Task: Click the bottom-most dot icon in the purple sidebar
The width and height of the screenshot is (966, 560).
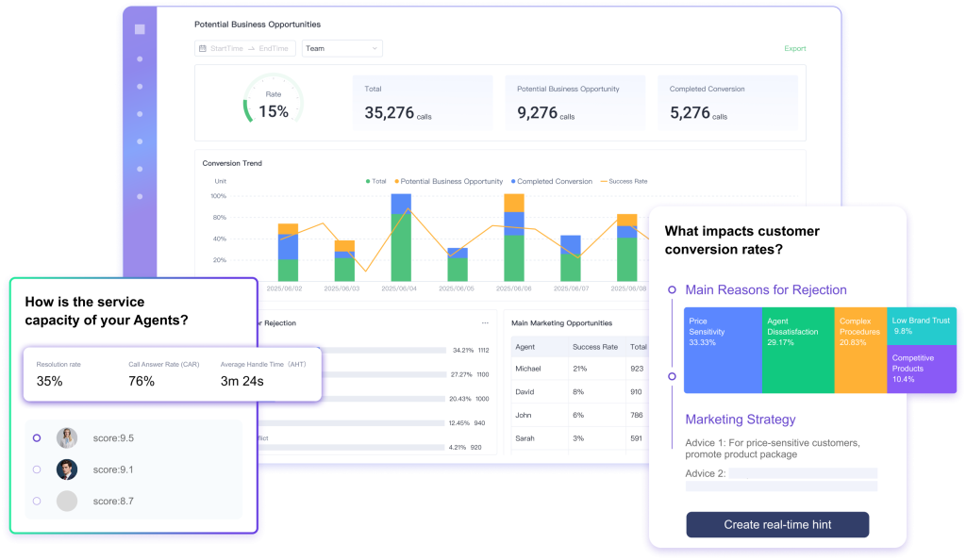Action: coord(140,197)
